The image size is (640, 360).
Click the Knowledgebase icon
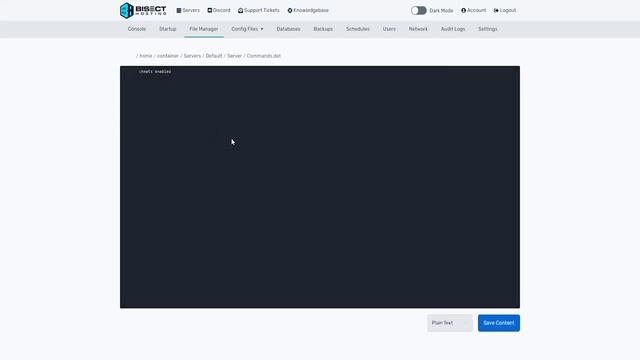click(x=290, y=11)
